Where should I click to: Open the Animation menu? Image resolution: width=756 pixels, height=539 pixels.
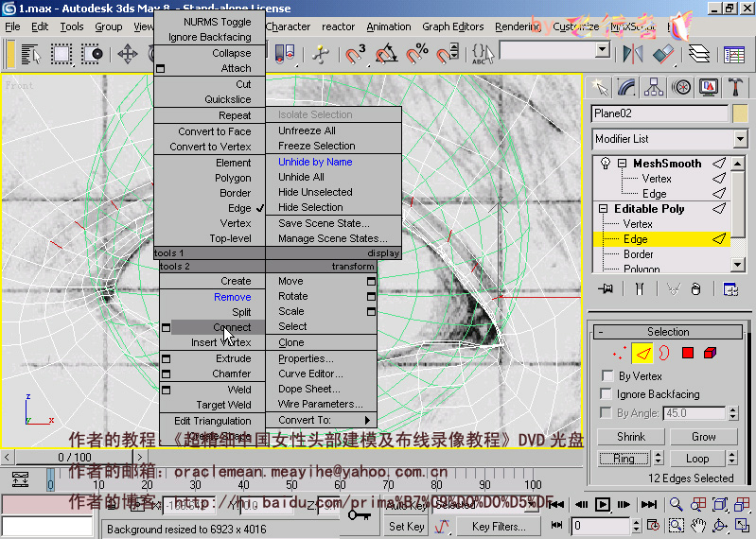[389, 26]
